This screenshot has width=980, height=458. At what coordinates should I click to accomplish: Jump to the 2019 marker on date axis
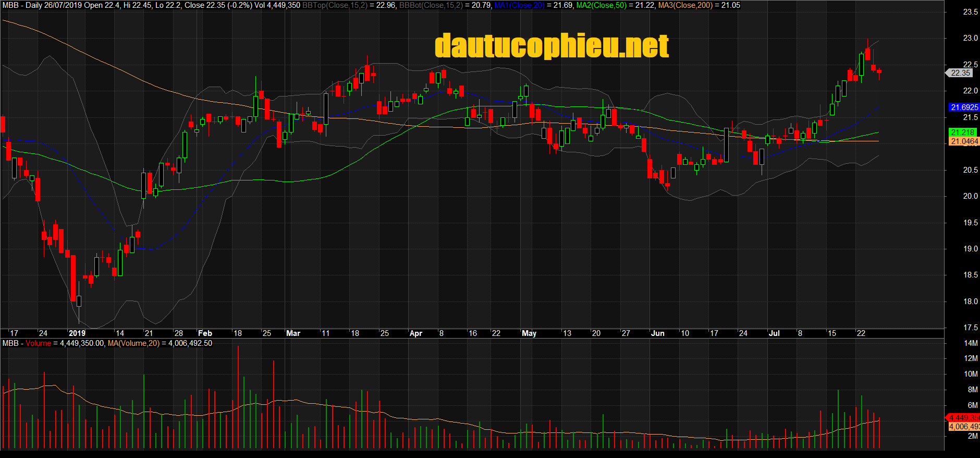coord(77,333)
